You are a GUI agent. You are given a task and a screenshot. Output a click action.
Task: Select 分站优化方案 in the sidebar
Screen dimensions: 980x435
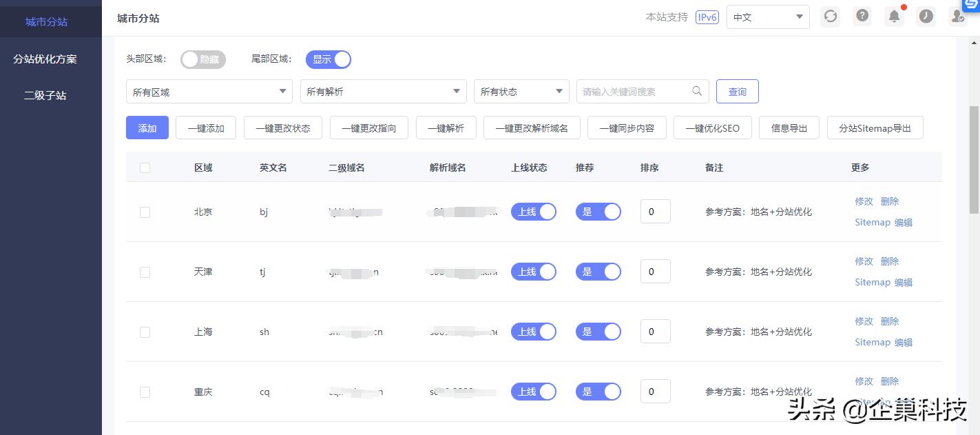click(51, 59)
